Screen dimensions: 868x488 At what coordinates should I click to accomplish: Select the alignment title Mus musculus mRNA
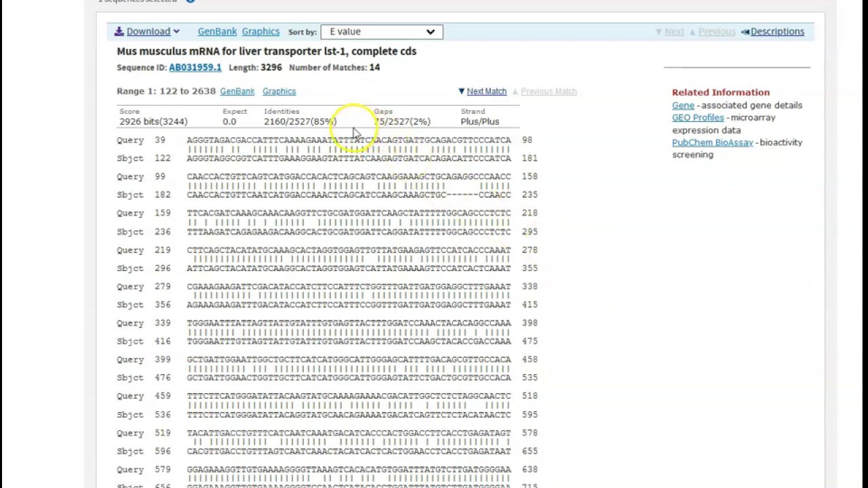[x=267, y=51]
